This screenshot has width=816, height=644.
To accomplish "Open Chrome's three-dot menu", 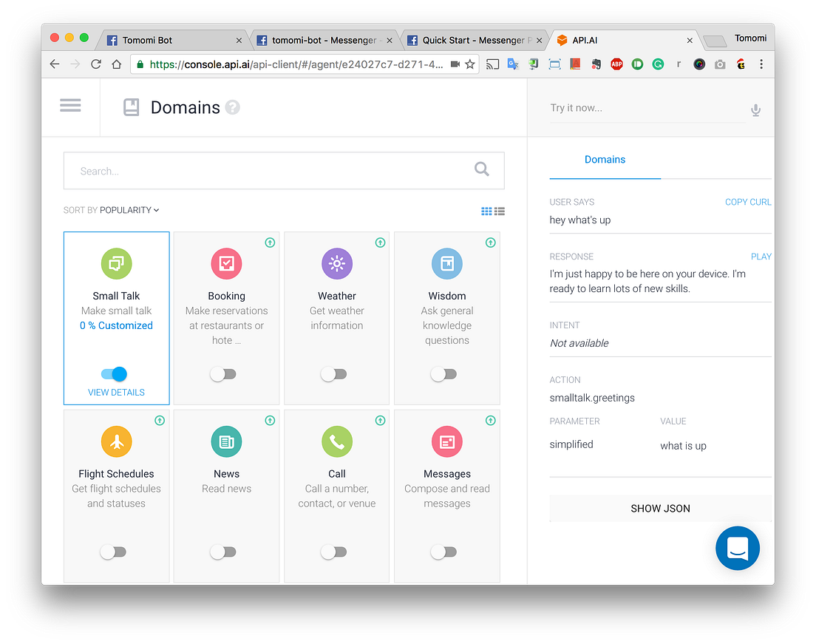I will point(761,64).
